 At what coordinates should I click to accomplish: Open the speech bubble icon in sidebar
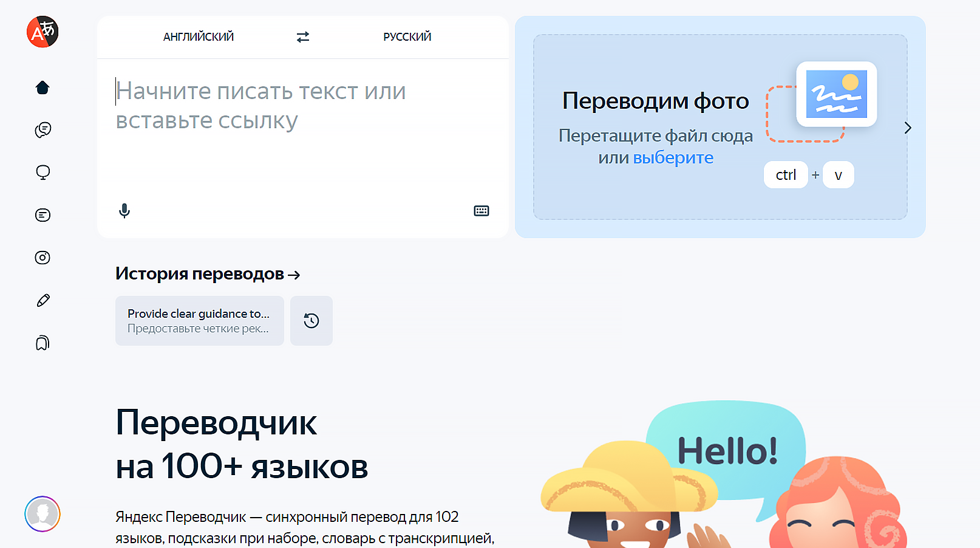43,173
